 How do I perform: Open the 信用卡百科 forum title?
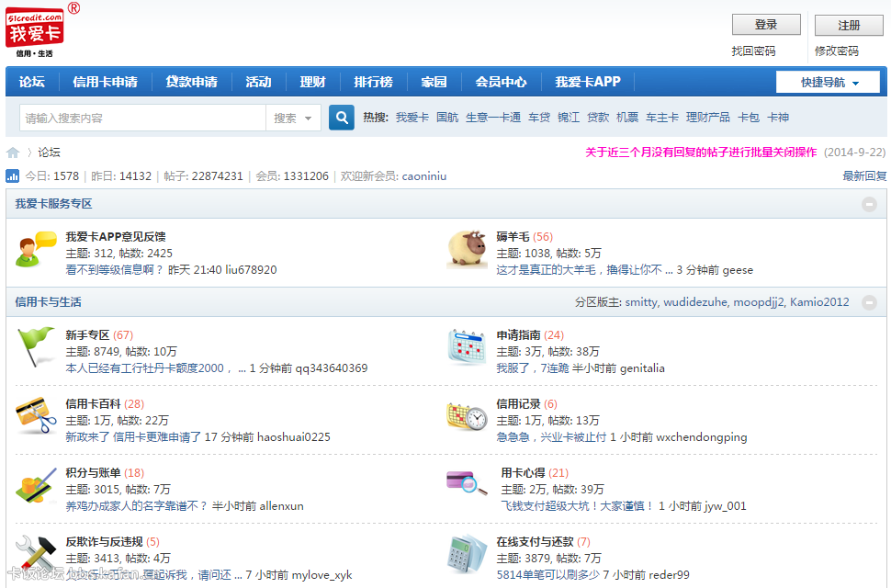93,404
